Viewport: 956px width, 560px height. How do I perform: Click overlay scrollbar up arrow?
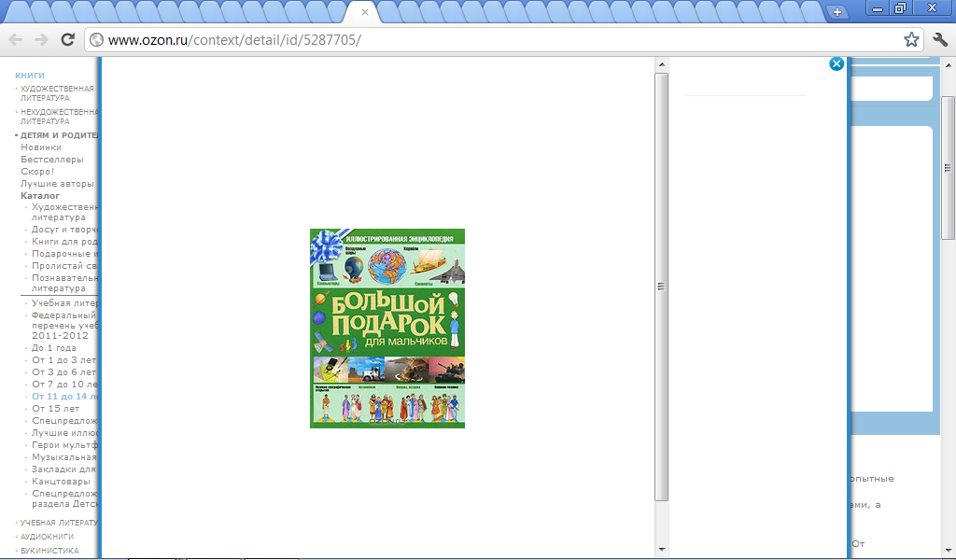(x=662, y=64)
